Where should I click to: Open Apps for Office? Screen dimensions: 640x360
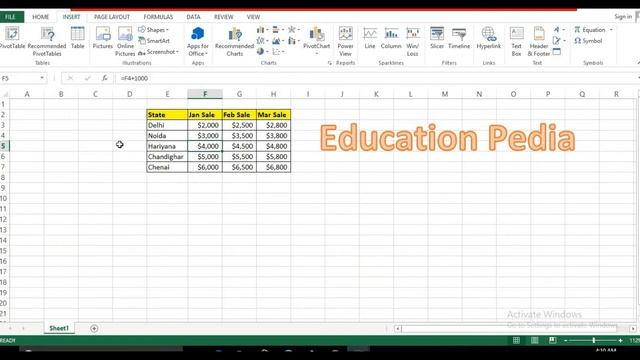click(x=198, y=41)
